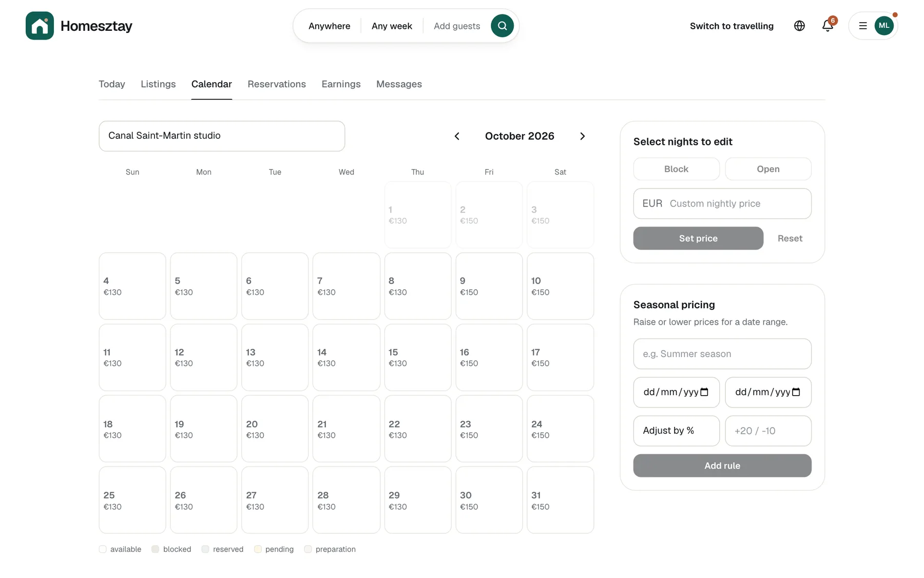Open the end date calendar picker icon
The width and height of the screenshot is (924, 578).
point(796,392)
